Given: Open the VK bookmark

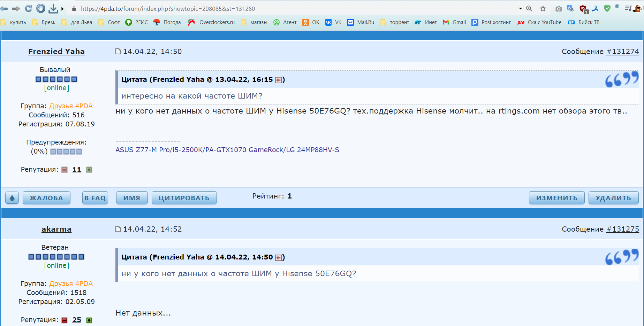Looking at the screenshot, I should point(333,22).
